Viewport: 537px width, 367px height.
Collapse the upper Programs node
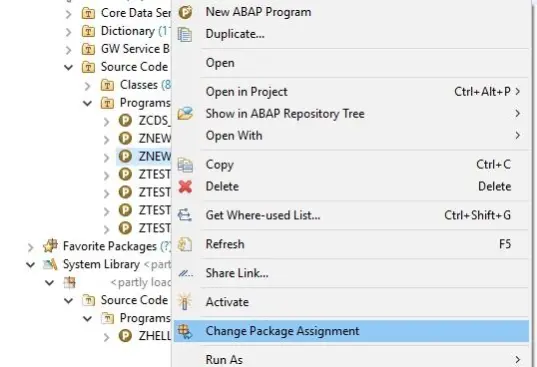point(88,103)
